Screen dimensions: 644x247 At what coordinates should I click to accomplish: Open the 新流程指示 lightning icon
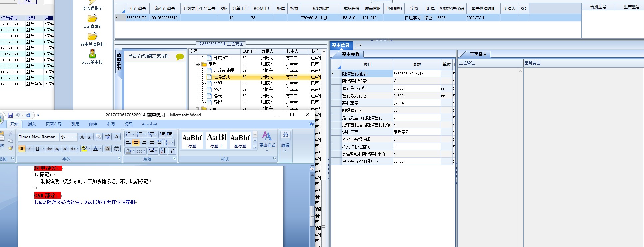(x=92, y=2)
